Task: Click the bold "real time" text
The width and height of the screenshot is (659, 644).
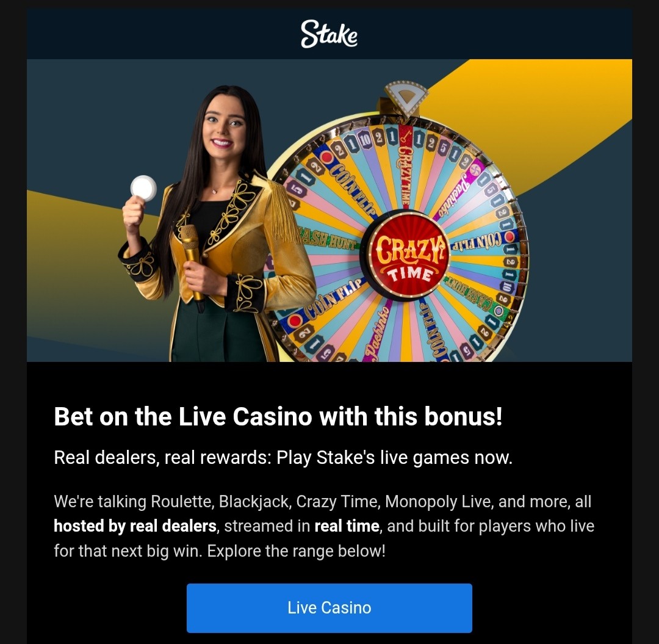Action: click(347, 526)
